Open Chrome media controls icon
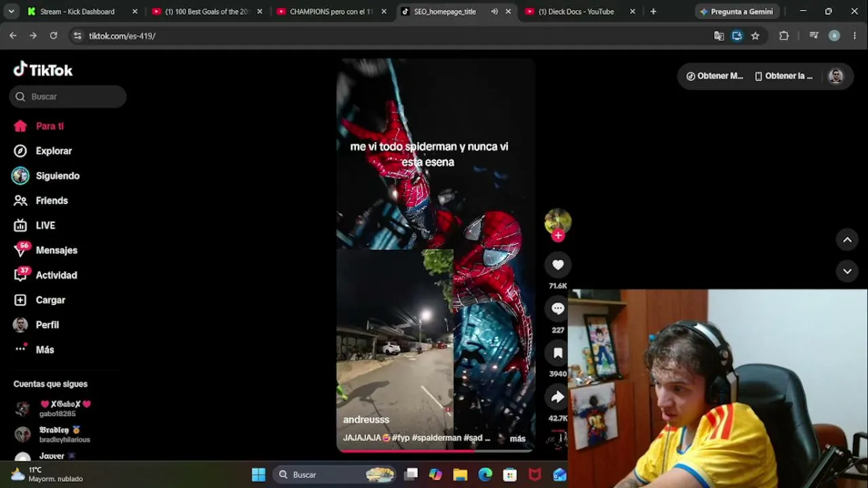 pyautogui.click(x=814, y=36)
